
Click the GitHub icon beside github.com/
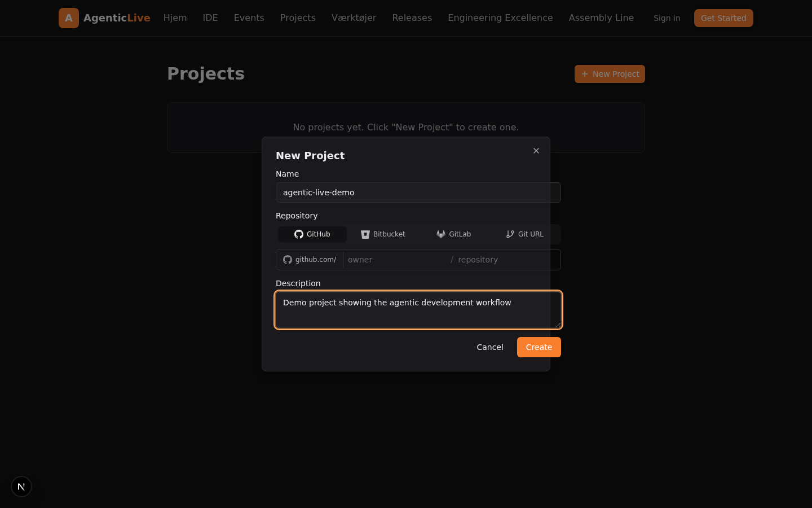pos(288,260)
